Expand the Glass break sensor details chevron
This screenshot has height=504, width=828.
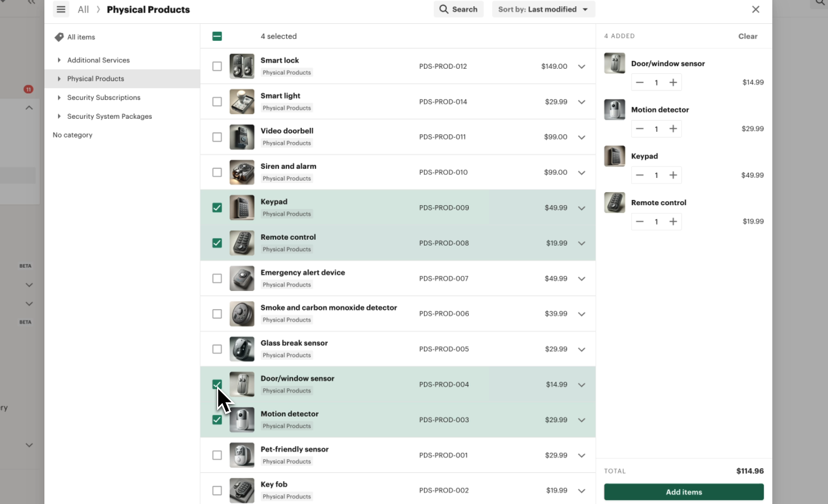581,349
